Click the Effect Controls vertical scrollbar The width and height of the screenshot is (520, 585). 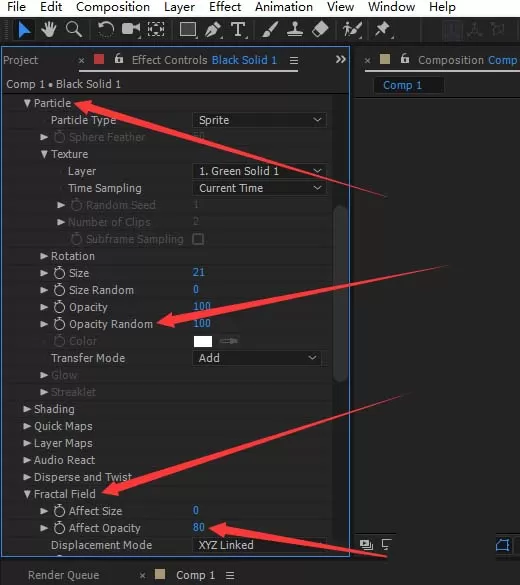click(x=340, y=293)
